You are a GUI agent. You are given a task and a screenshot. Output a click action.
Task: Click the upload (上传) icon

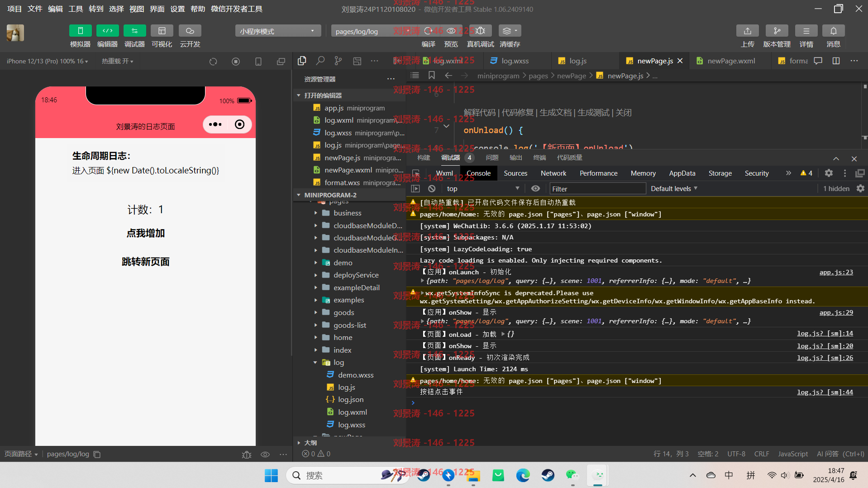(x=747, y=31)
